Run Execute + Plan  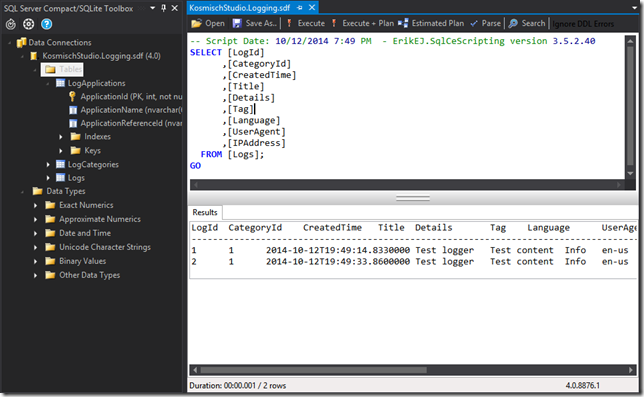(x=363, y=23)
